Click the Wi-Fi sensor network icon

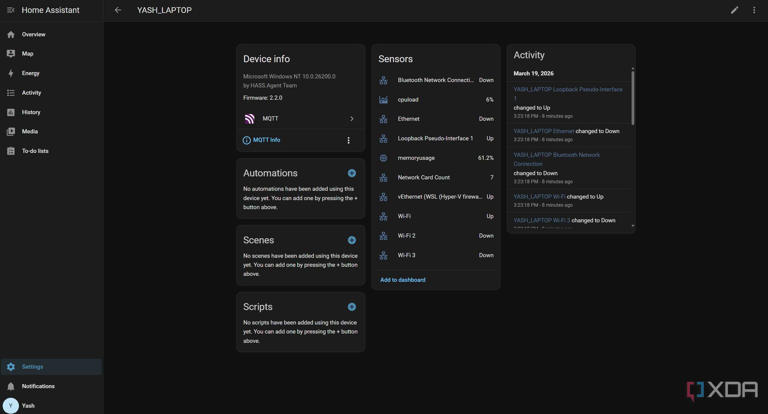coord(384,216)
